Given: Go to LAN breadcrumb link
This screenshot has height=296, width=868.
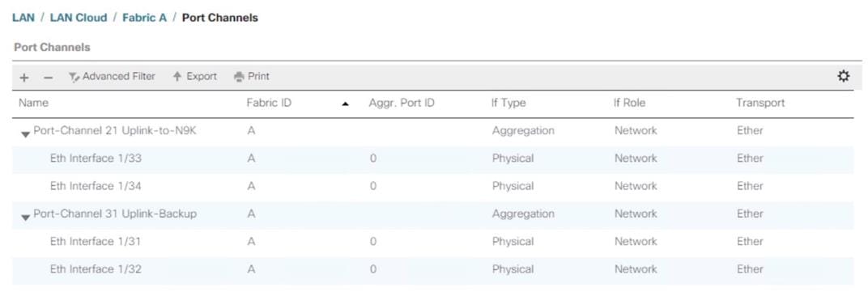Looking at the screenshot, I should [x=23, y=18].
